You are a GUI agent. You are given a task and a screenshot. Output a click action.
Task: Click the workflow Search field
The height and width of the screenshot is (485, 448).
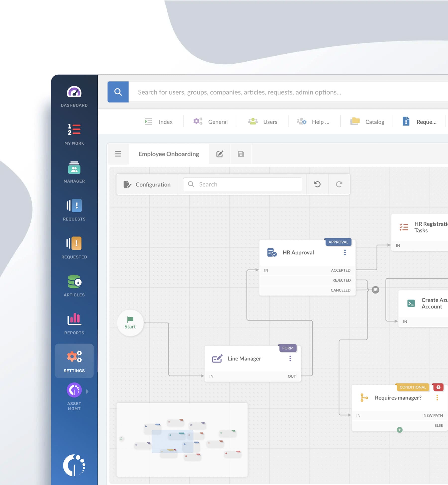click(242, 184)
